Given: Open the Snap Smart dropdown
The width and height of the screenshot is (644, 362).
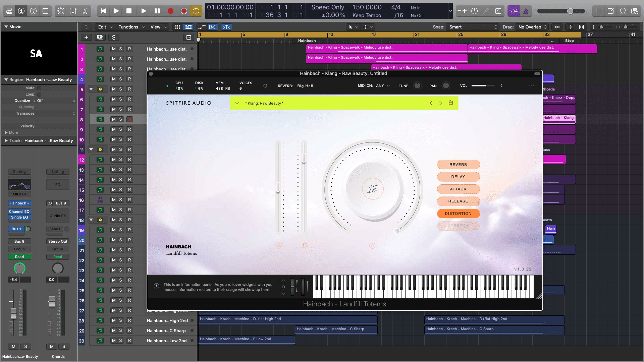Looking at the screenshot, I should pyautogui.click(x=473, y=27).
